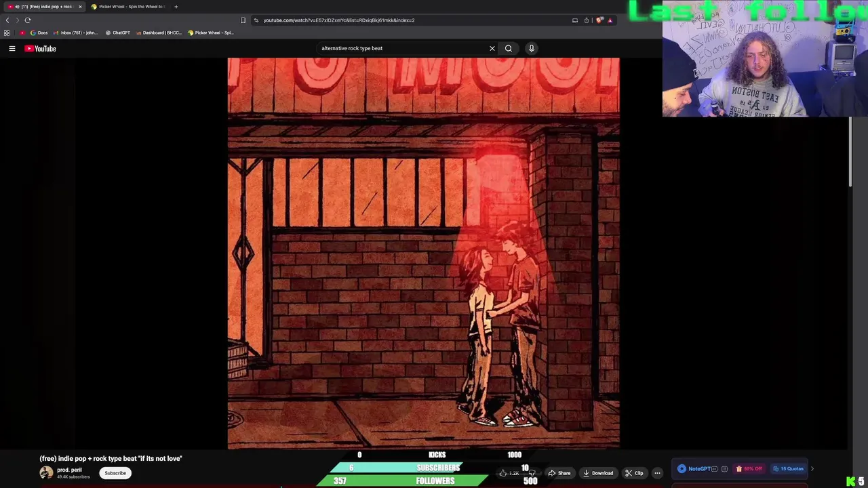Toggle the NoteGPT CC captions icon
This screenshot has height=488, width=868.
click(714, 468)
